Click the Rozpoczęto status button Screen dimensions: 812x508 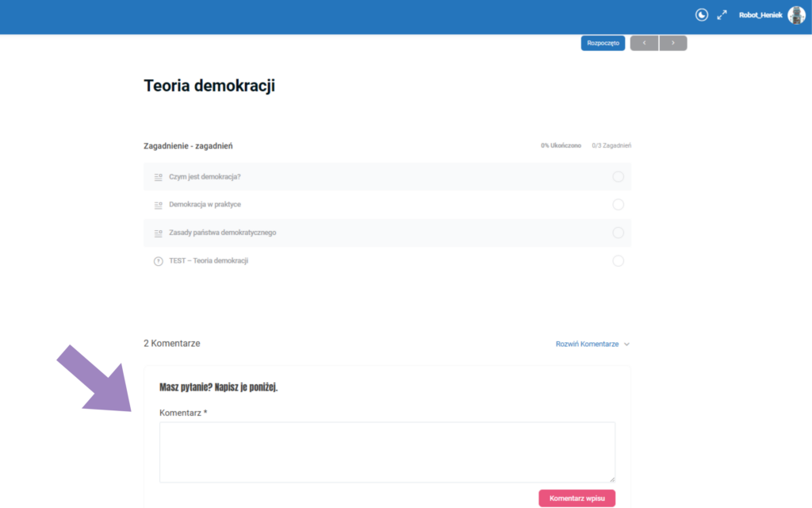(x=603, y=43)
